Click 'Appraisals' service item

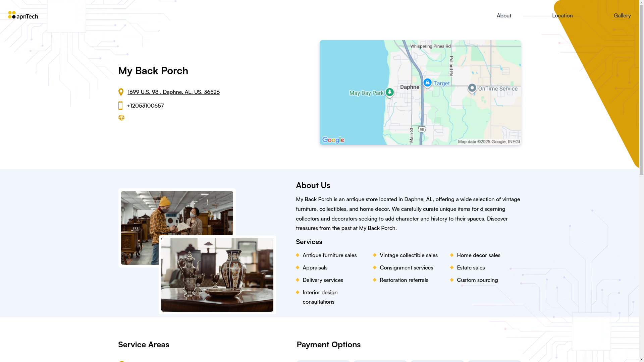[315, 267]
